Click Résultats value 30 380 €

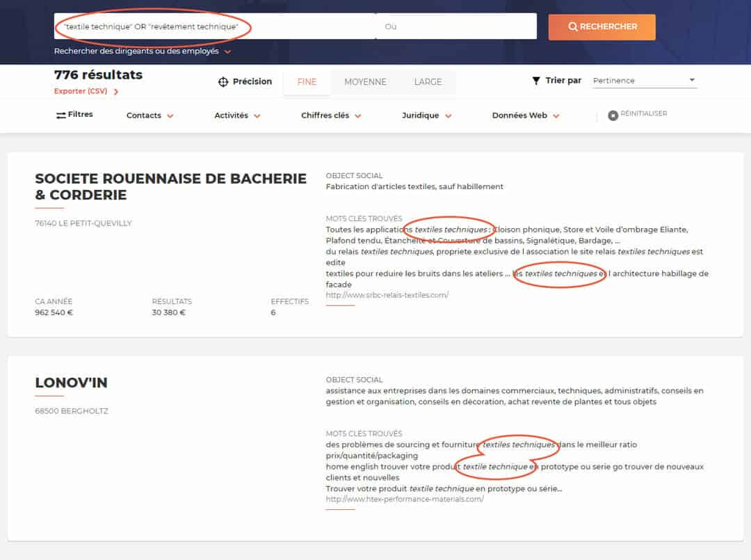click(x=168, y=312)
